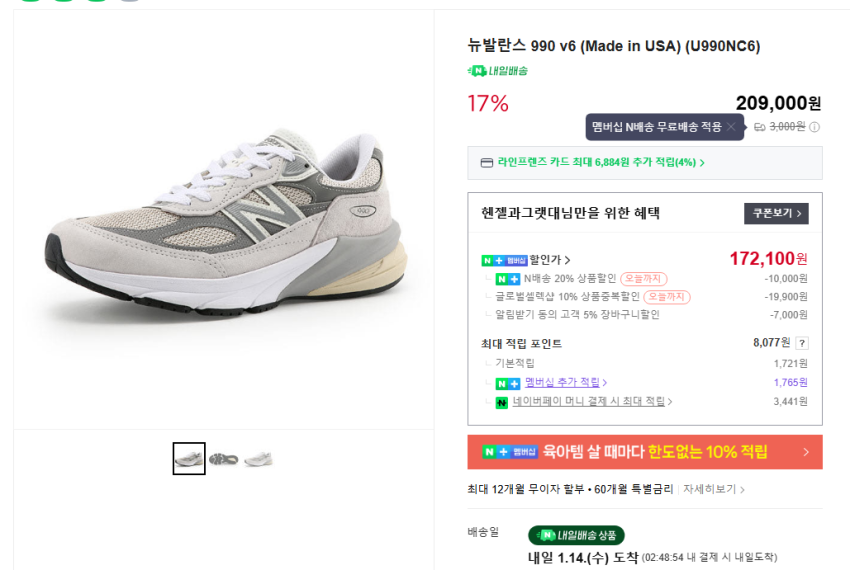Expand the 할인가 discount breakdown
This screenshot has width=850, height=570.
coord(549,260)
